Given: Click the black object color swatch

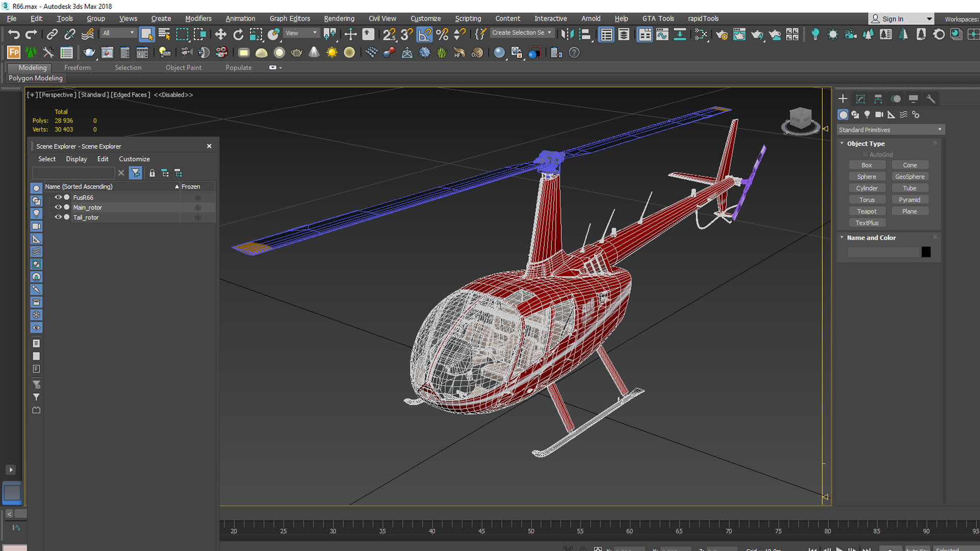Looking at the screenshot, I should (x=926, y=252).
